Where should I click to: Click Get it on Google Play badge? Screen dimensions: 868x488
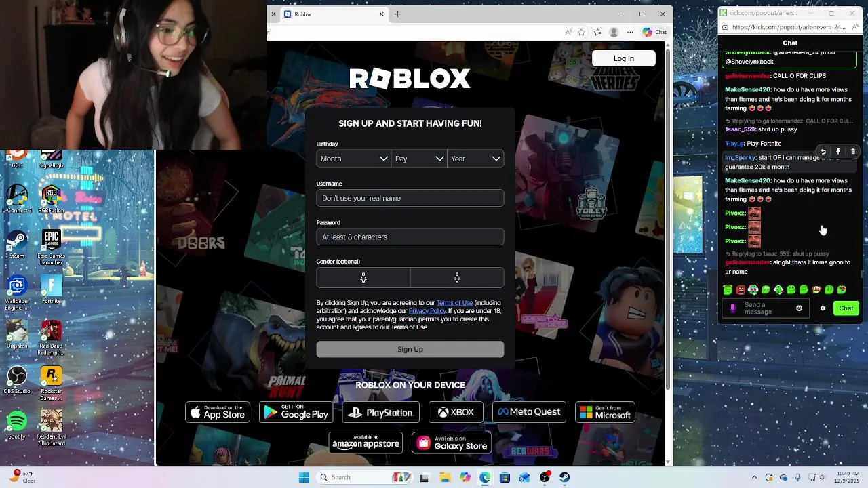pyautogui.click(x=296, y=412)
